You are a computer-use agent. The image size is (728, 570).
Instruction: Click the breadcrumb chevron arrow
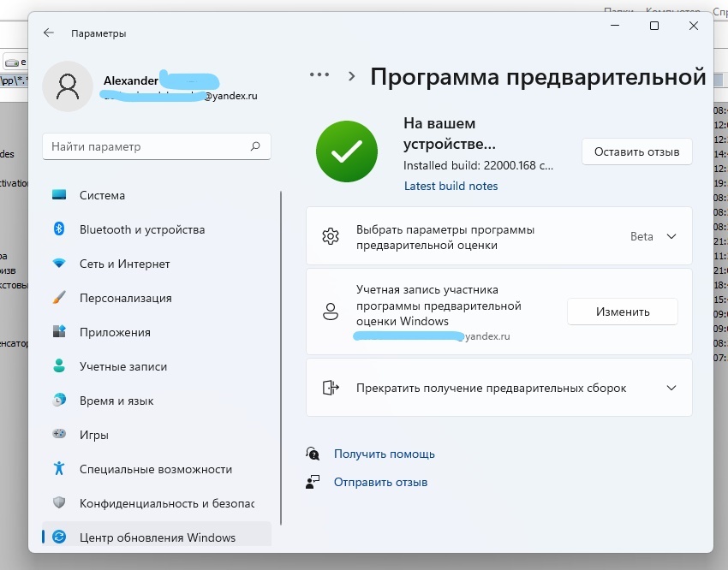coord(352,76)
